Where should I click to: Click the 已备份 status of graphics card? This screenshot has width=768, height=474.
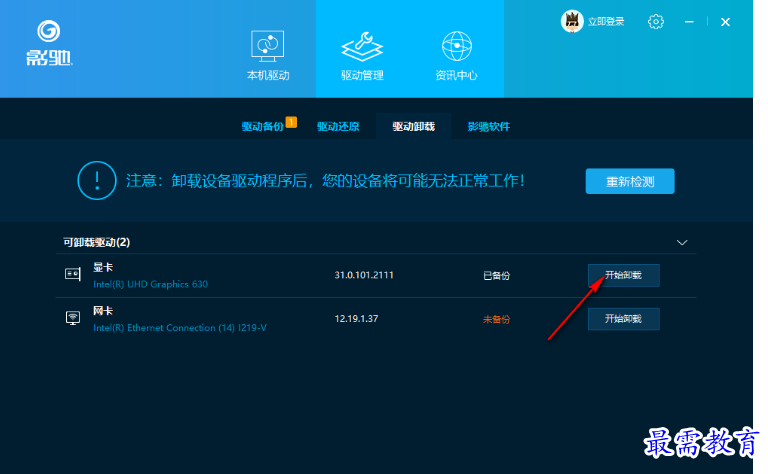pos(496,276)
